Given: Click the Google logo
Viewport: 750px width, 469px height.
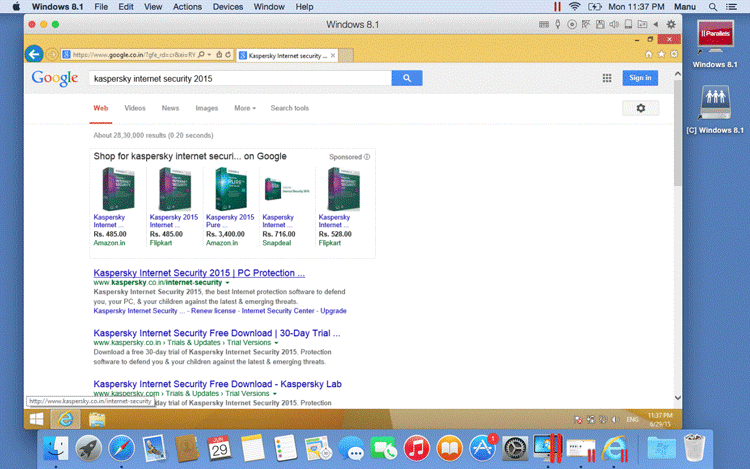Looking at the screenshot, I should [55, 78].
